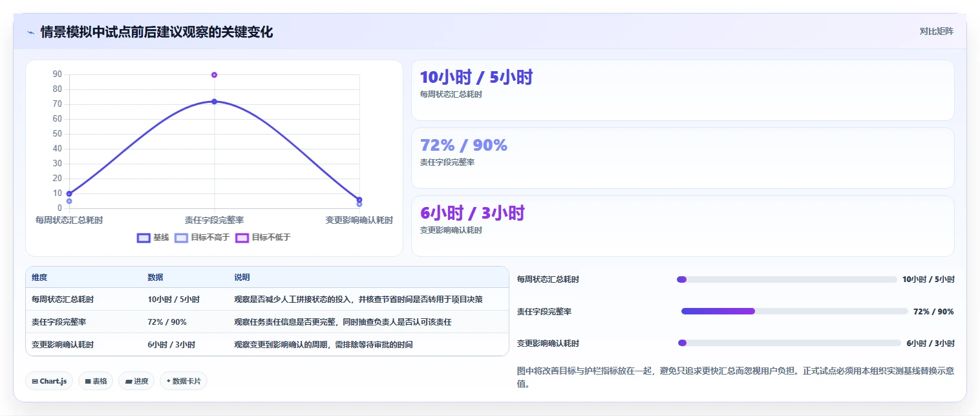
Task: Click y-axis value 90 on chart
Action: pos(57,74)
